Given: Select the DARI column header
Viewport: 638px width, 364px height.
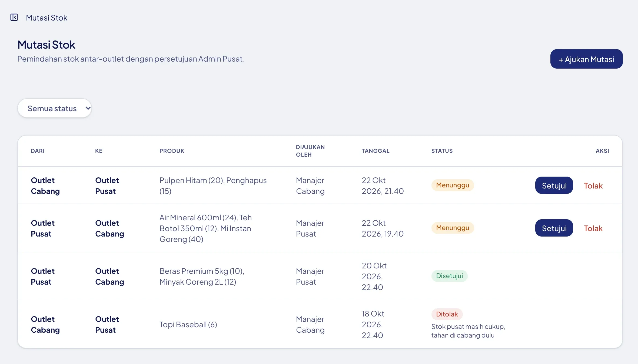Looking at the screenshot, I should click(x=38, y=151).
